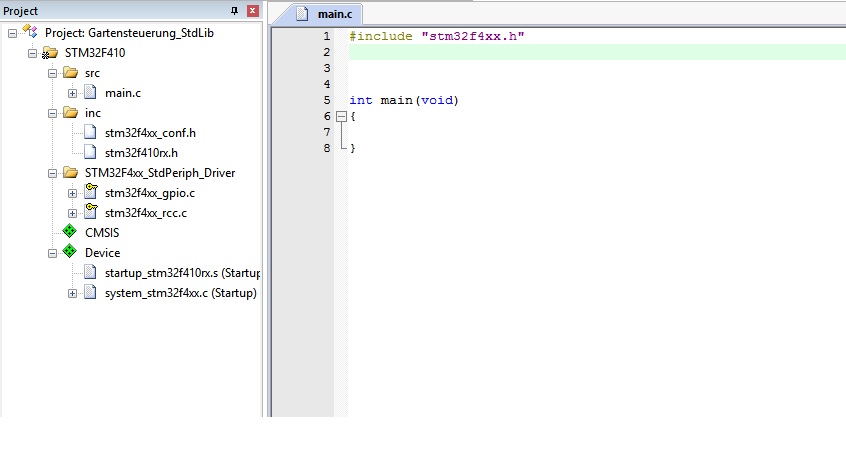This screenshot has width=846, height=460.
Task: Click the main.c file icon in tree
Action: (90, 92)
